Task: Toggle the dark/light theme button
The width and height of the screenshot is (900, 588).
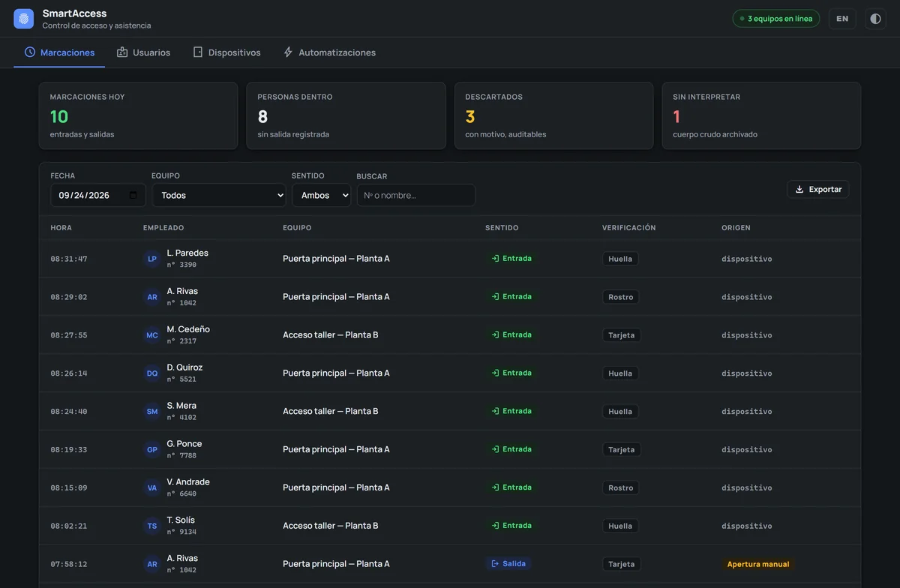Action: (x=875, y=19)
